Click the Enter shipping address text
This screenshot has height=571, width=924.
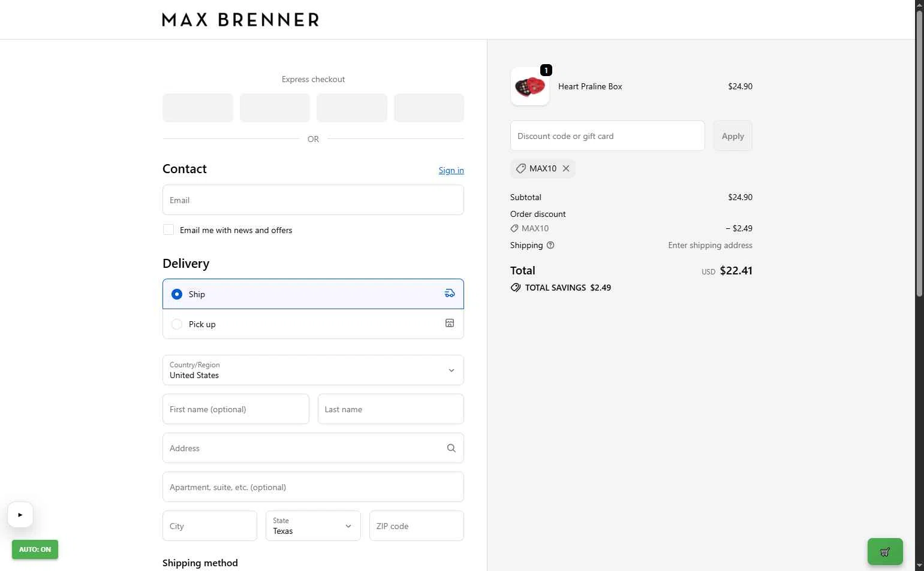tap(710, 245)
